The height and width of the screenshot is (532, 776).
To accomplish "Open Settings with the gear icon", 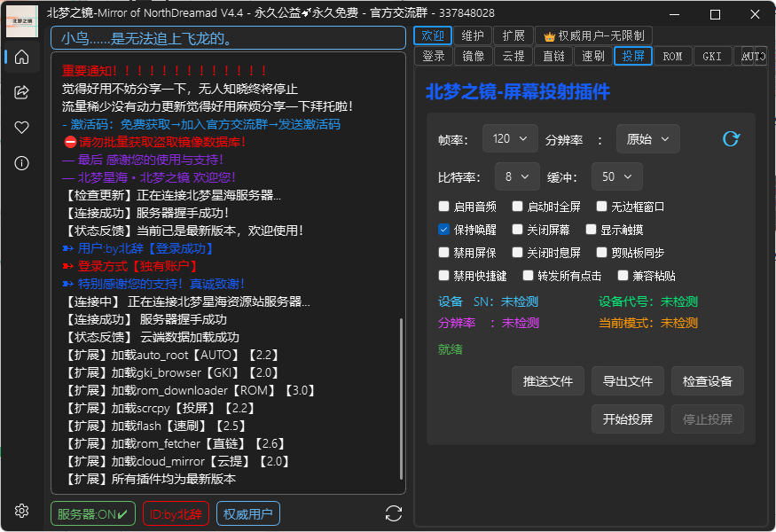I will point(21,512).
